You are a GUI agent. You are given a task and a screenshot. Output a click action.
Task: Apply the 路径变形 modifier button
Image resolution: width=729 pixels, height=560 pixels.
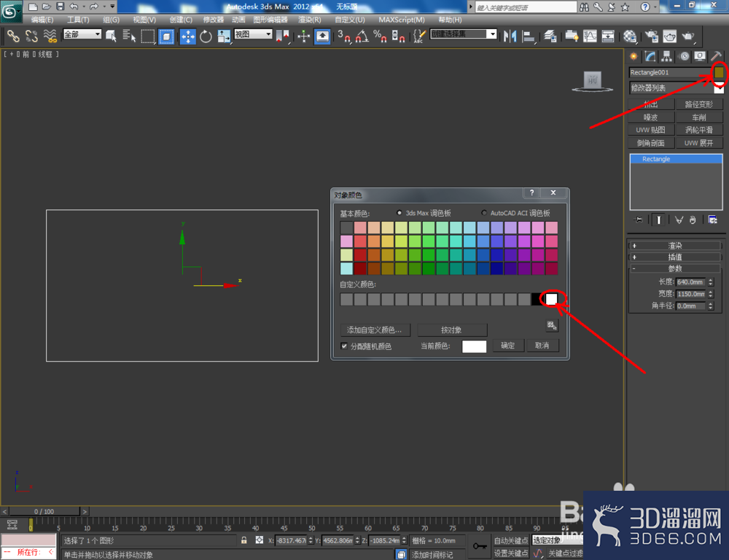pyautogui.click(x=699, y=104)
